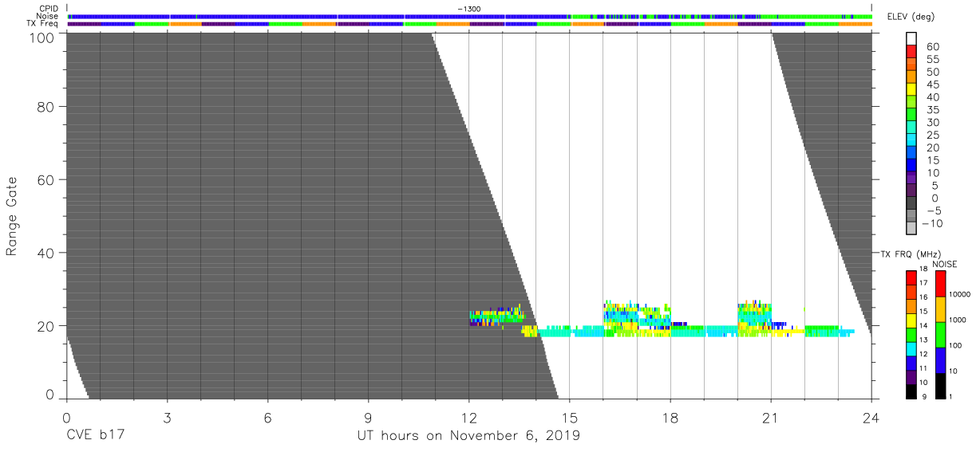Click the Range Gate tick label "40"
This screenshot has height=452, width=980.
tap(45, 253)
